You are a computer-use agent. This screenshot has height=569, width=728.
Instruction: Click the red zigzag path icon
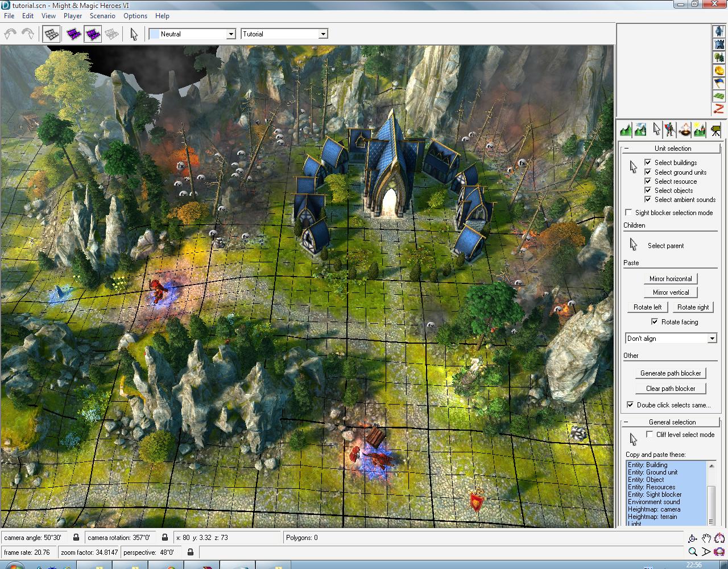pyautogui.click(x=719, y=109)
